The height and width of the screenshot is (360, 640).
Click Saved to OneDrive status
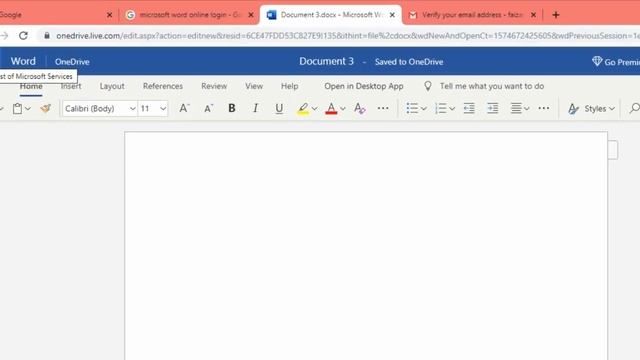pos(409,62)
